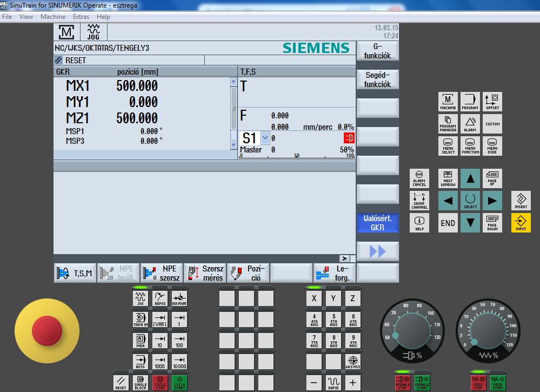
Task: Click the cursor down arrow key
Action: (x=470, y=223)
